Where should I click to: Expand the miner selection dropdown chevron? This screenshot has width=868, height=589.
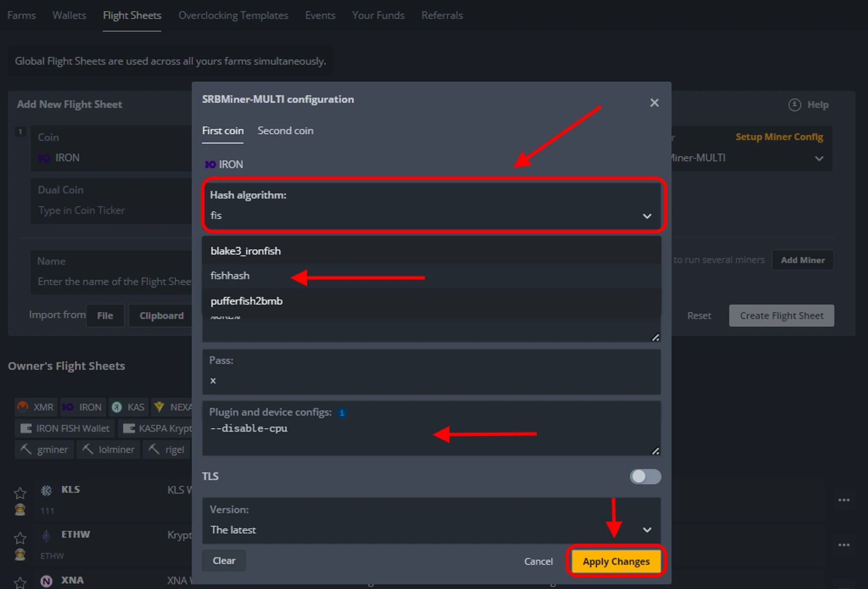click(x=819, y=158)
